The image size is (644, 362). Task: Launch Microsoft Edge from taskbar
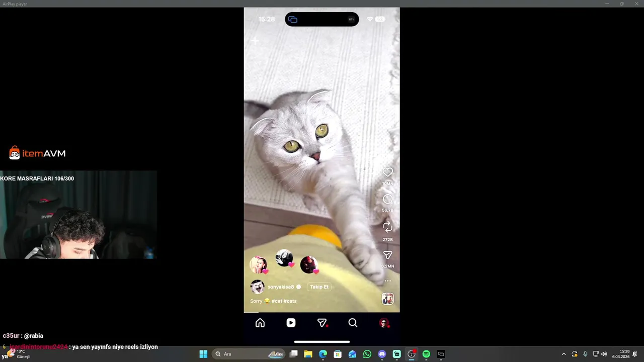pos(323,354)
